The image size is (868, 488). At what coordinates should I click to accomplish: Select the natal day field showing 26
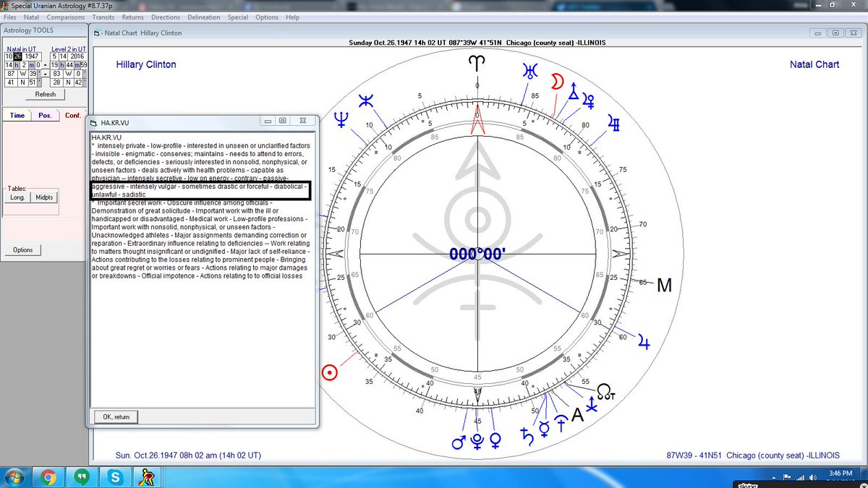[x=18, y=56]
